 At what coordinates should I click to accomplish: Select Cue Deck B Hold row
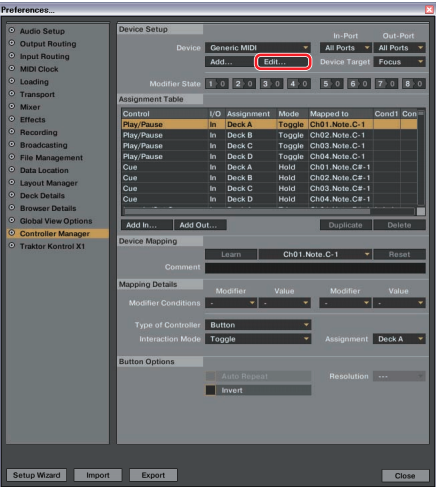(x=269, y=178)
